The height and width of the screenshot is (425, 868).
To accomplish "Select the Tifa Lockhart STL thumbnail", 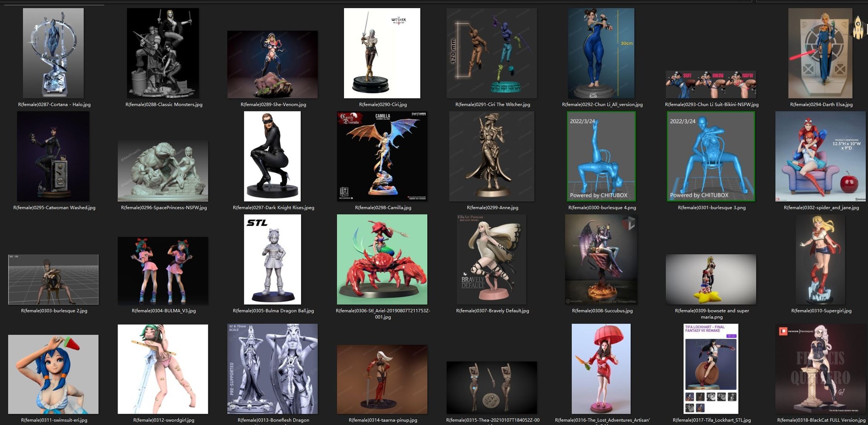I will coord(711,369).
